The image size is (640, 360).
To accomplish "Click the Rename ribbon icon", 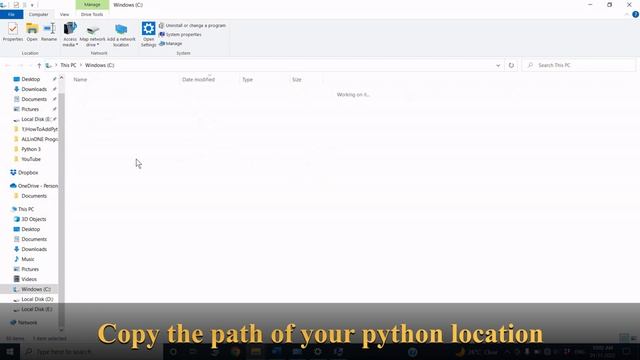I will 49,32.
